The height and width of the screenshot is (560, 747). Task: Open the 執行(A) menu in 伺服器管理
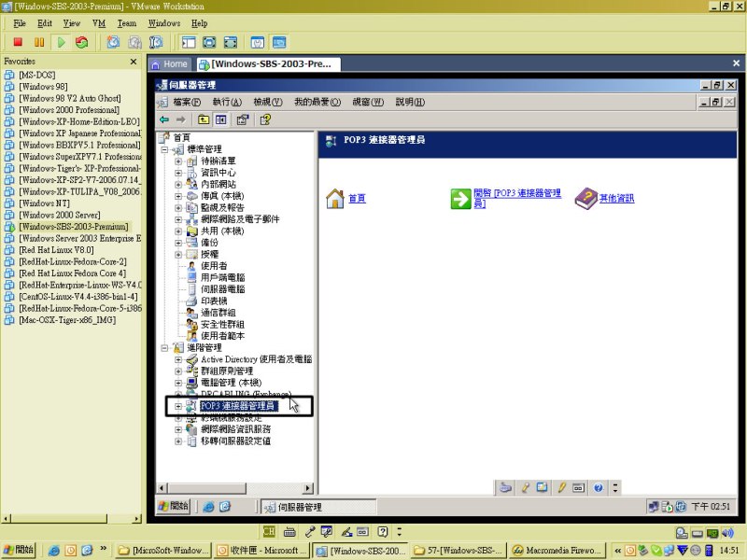click(x=227, y=102)
